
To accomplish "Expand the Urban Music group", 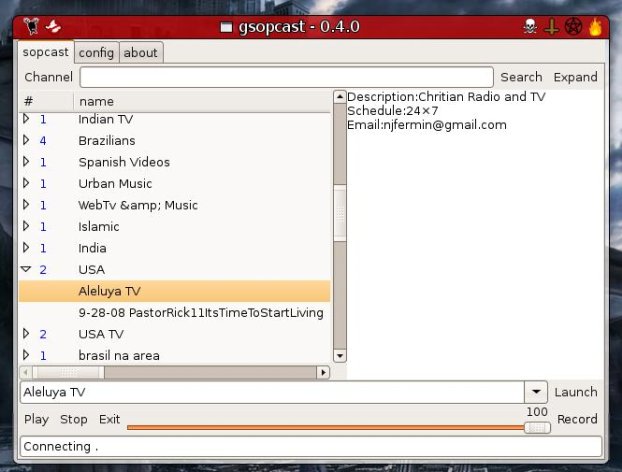I will pyautogui.click(x=26, y=183).
